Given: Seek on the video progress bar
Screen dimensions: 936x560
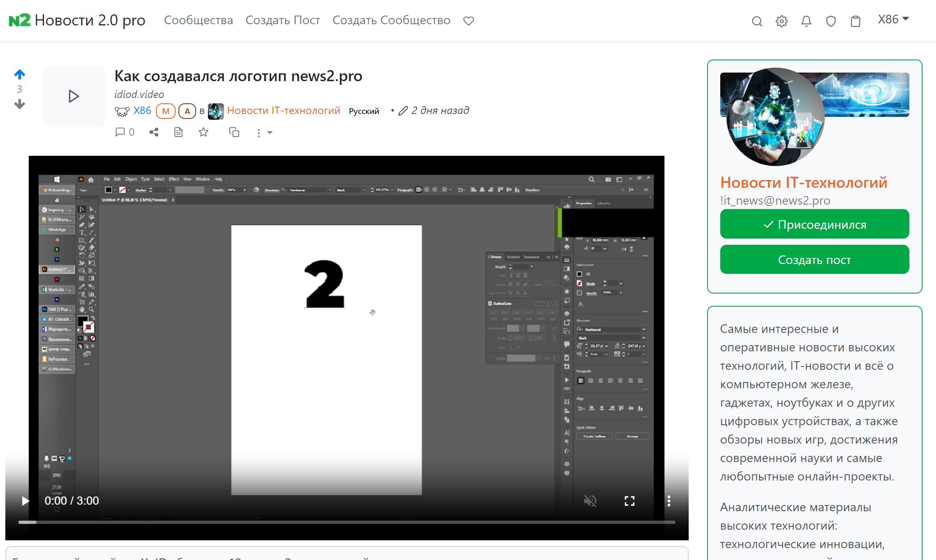Looking at the screenshot, I should [347, 522].
